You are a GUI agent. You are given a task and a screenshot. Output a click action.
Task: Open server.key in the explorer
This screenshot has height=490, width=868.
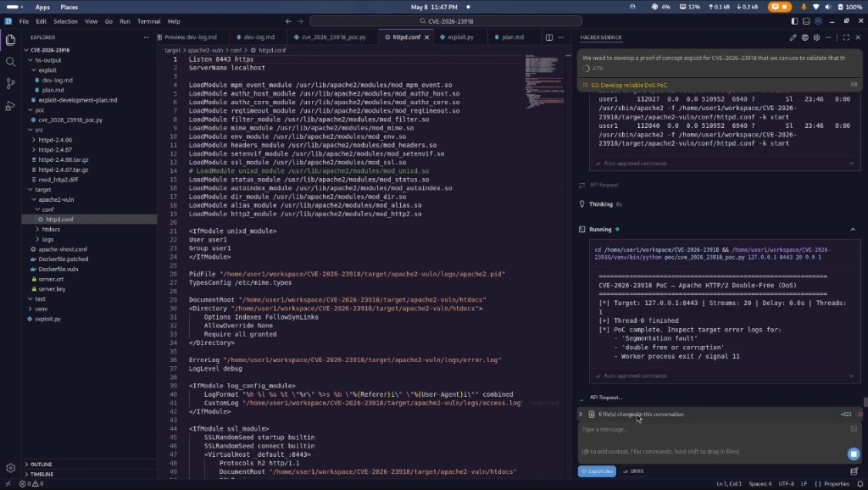point(52,289)
